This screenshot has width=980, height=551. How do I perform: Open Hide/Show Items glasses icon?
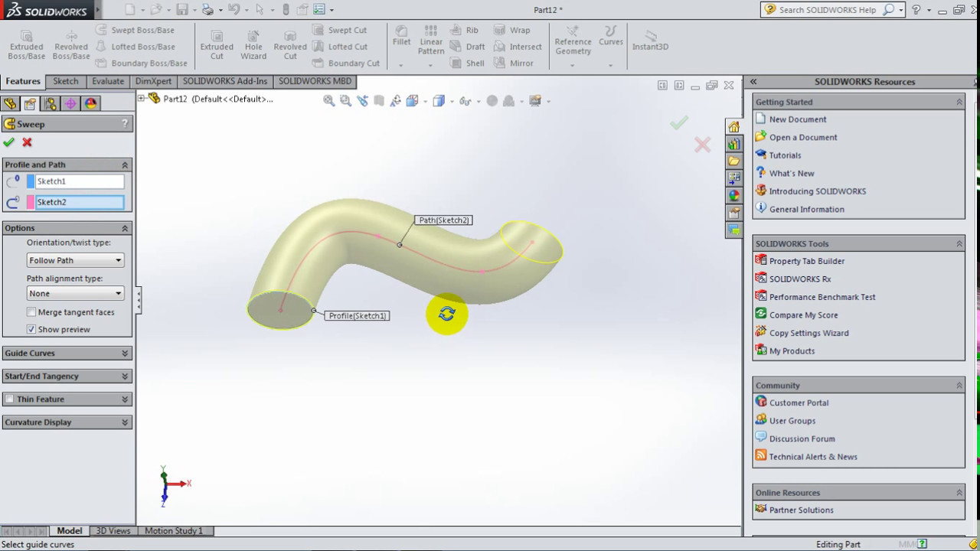(465, 100)
